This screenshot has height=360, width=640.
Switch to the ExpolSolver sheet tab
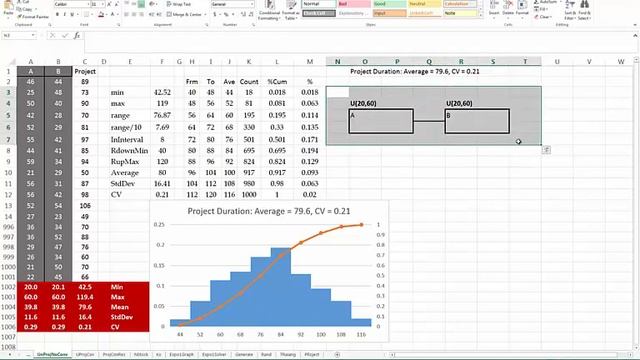click(214, 355)
